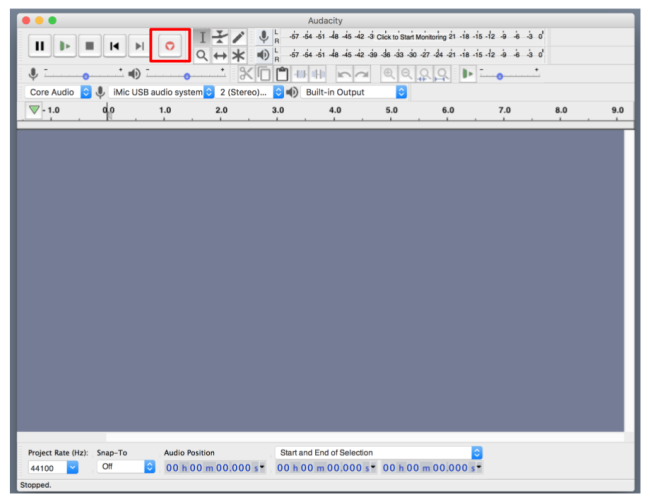Click the Pause transport button
The image size is (650, 502).
pos(40,46)
